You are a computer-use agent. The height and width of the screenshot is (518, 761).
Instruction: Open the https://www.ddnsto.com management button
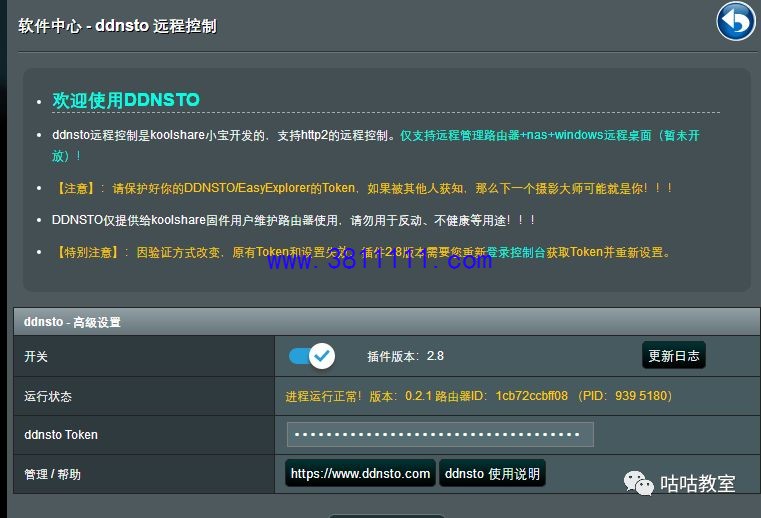coord(360,473)
